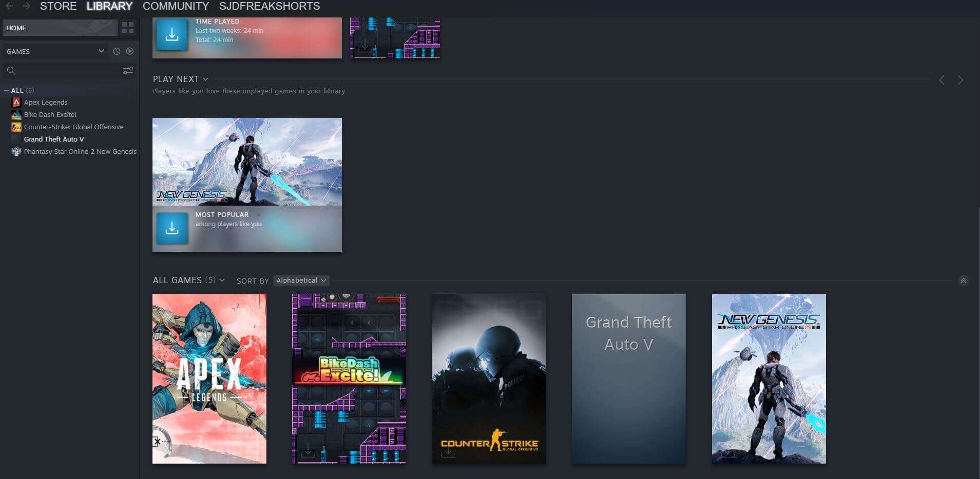Screen dimensions: 980x479
Task: Open the New Genesis Play Next artwork
Action: pos(247,162)
